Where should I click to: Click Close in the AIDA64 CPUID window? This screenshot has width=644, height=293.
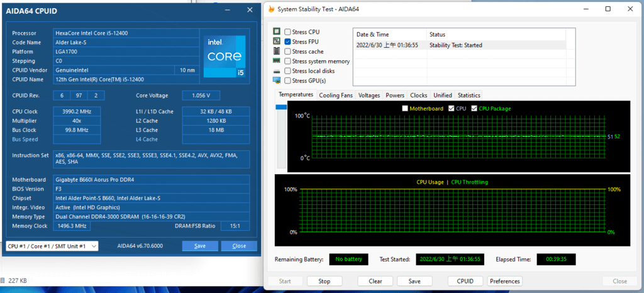(x=239, y=246)
